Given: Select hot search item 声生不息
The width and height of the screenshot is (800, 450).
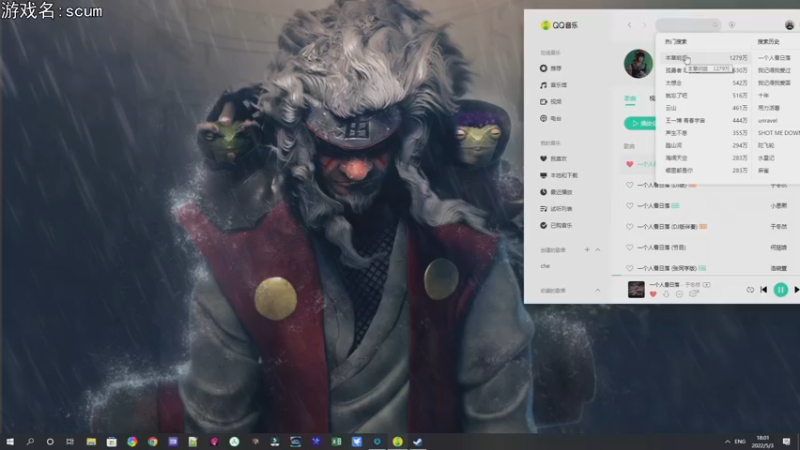Looking at the screenshot, I should (x=707, y=133).
